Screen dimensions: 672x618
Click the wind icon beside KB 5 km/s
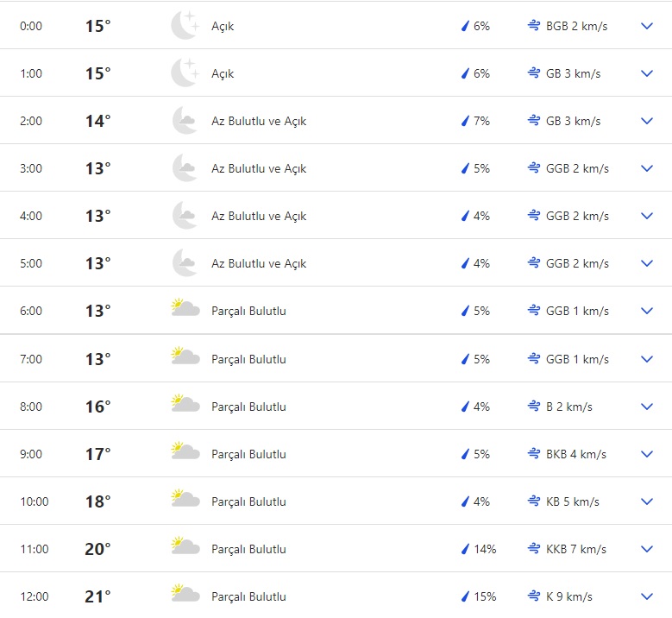(534, 501)
